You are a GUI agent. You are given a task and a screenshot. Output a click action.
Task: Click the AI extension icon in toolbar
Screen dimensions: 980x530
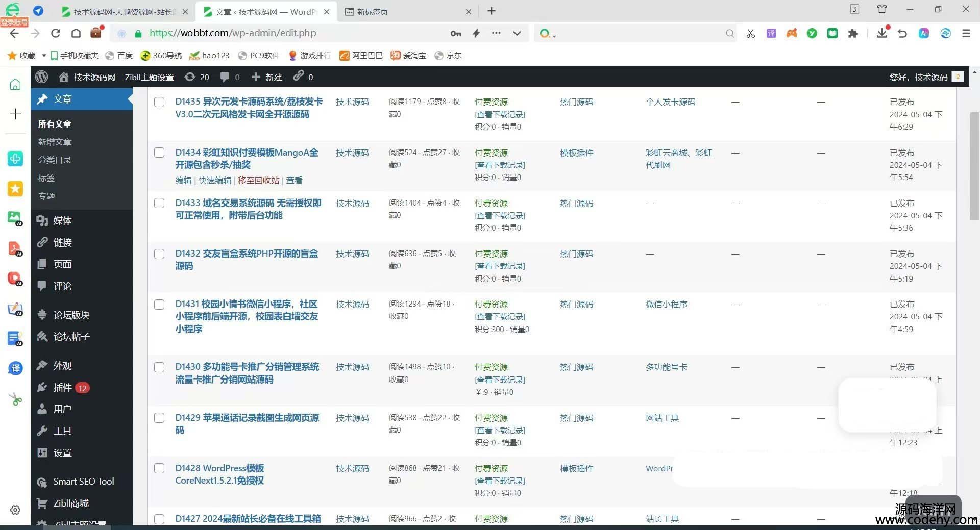tap(924, 34)
